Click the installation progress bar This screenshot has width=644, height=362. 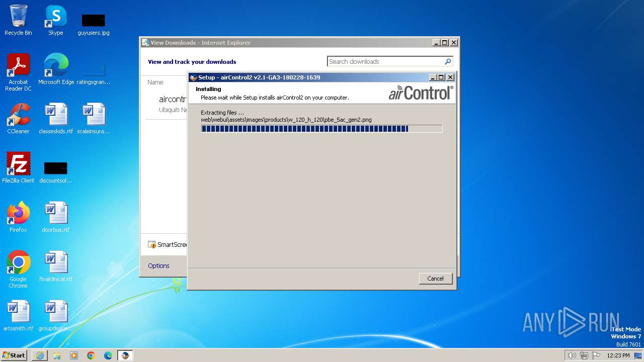click(321, 129)
